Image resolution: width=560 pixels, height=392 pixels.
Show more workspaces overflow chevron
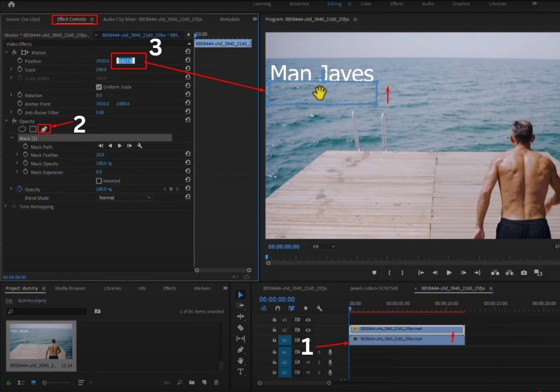[534, 4]
